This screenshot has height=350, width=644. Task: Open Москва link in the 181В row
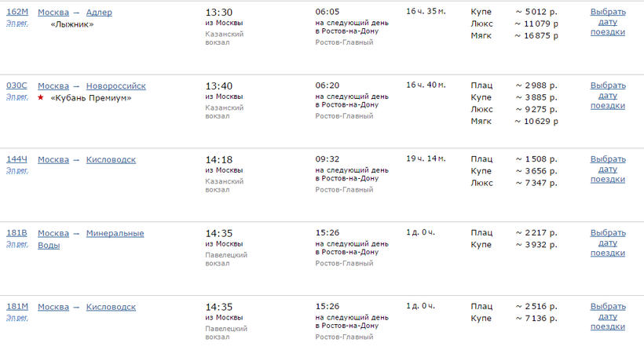53,233
